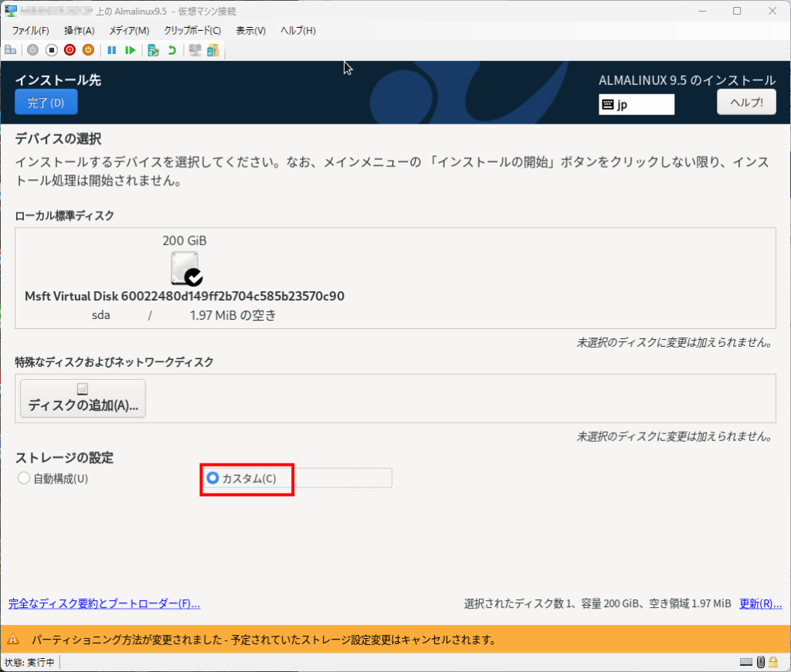Image resolution: width=791 pixels, height=672 pixels.
Task: Click the Ctrl+Alt+Del toolbar icon
Action: pos(11,50)
